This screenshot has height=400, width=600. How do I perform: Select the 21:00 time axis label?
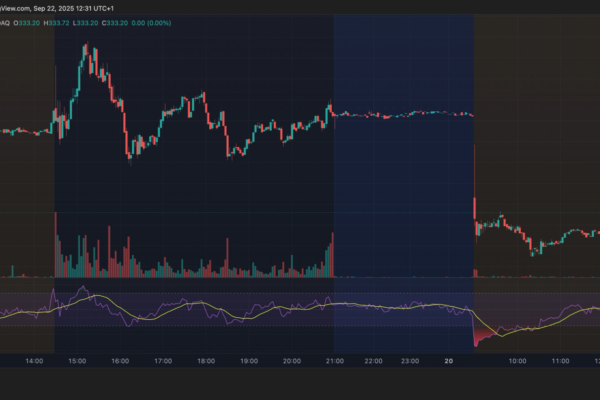point(334,360)
